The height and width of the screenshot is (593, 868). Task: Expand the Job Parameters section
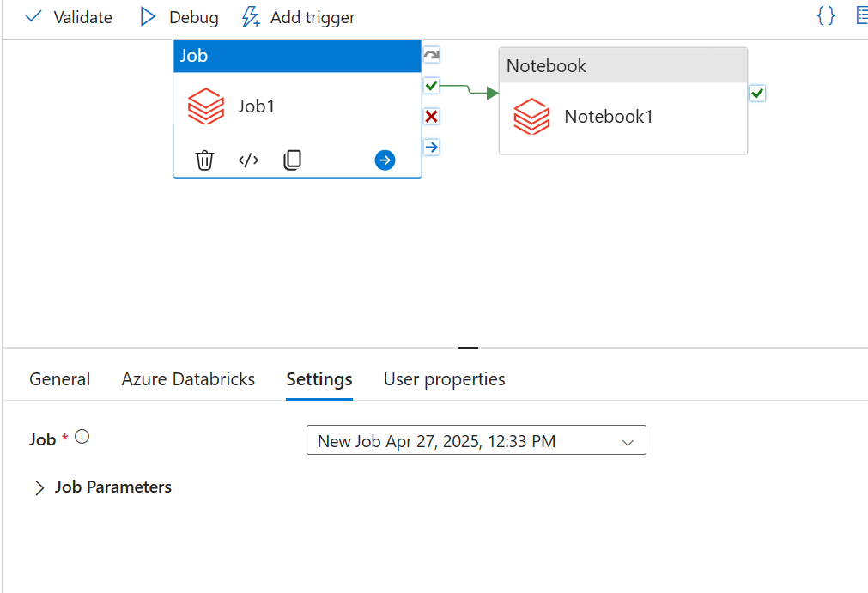[x=39, y=487]
